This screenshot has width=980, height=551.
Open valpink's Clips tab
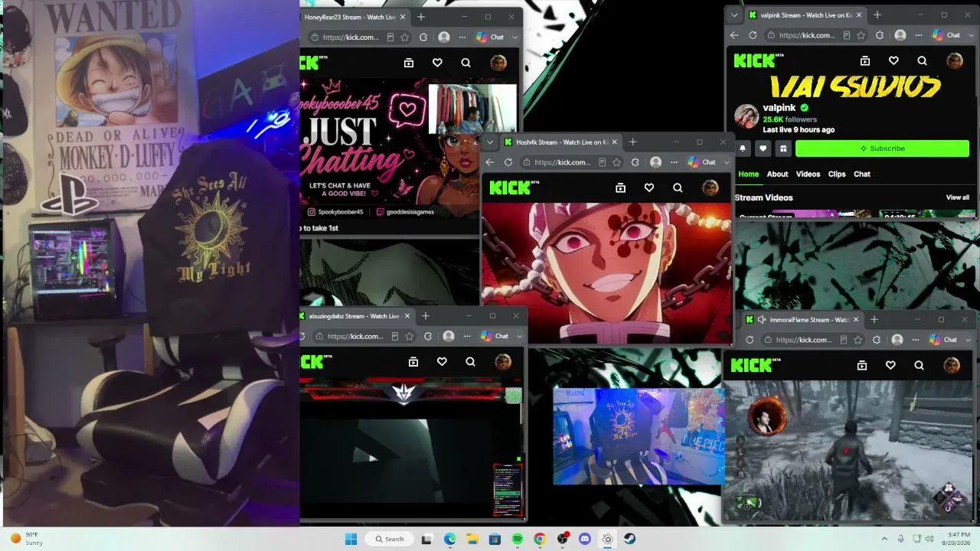coord(837,174)
